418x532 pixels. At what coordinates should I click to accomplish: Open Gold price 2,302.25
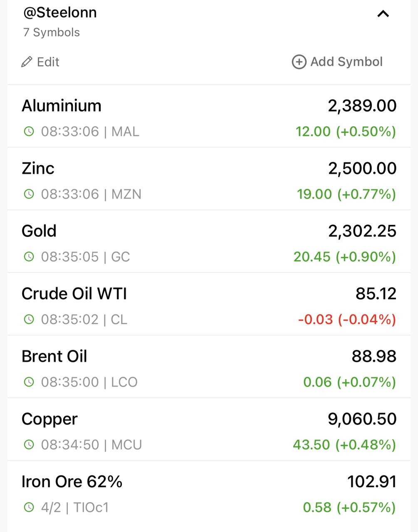[362, 231]
